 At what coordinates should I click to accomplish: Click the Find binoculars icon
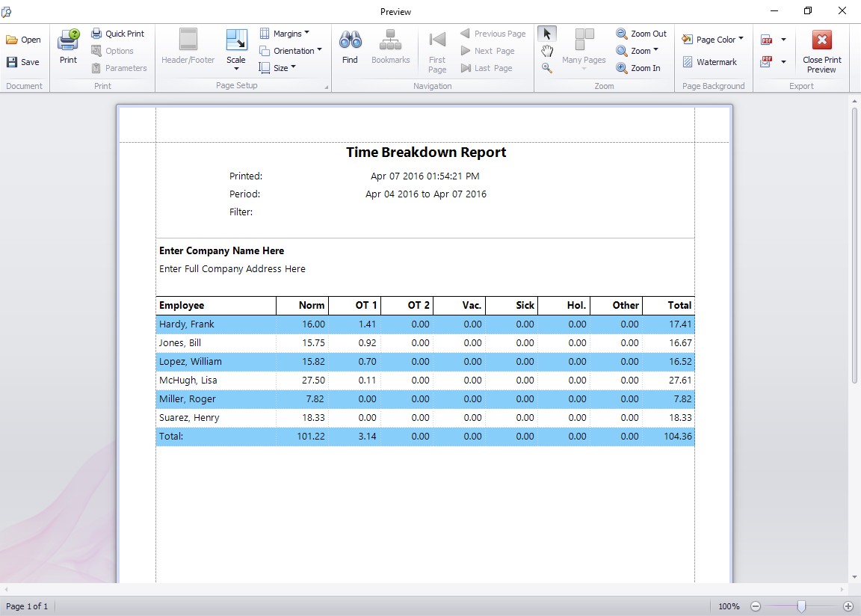(x=351, y=40)
